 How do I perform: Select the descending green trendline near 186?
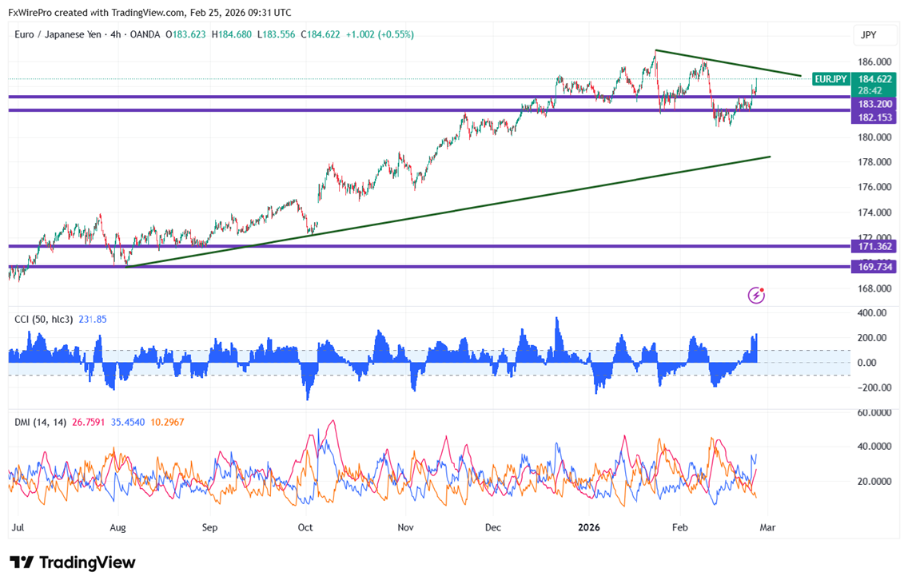pos(728,63)
